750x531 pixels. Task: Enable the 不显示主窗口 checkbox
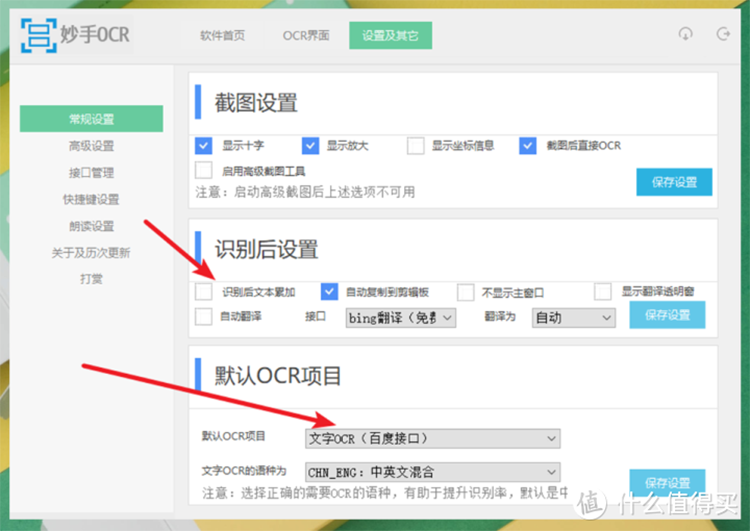[465, 292]
